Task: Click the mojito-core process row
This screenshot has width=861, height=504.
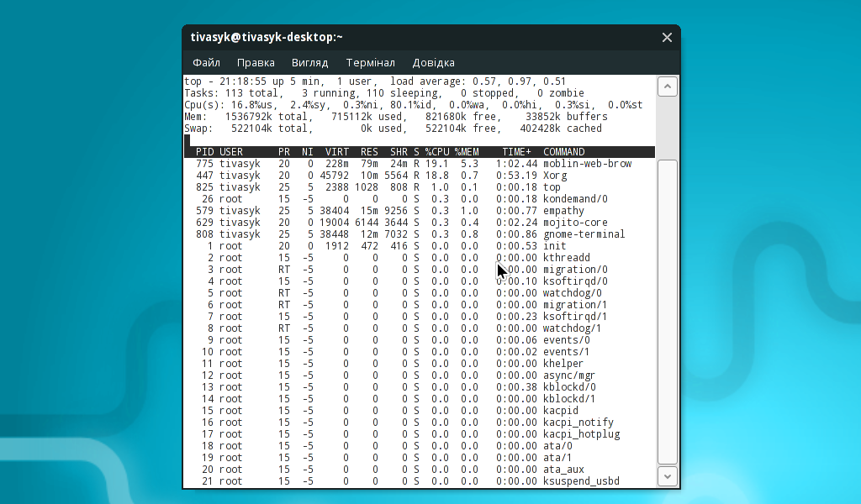Action: [x=420, y=223]
